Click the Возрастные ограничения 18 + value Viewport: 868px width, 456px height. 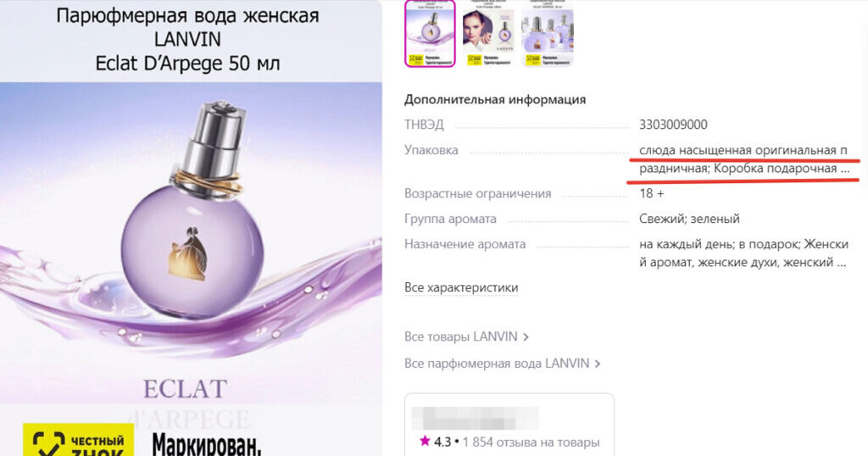tap(652, 194)
